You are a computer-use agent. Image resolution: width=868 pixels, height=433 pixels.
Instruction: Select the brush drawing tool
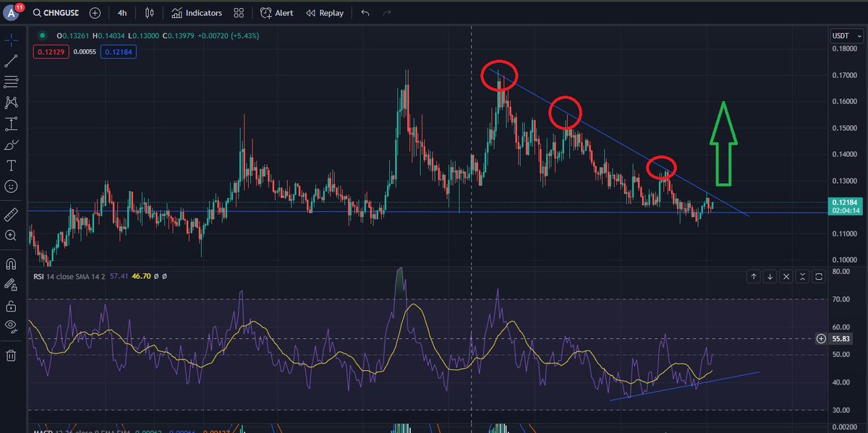click(x=11, y=145)
